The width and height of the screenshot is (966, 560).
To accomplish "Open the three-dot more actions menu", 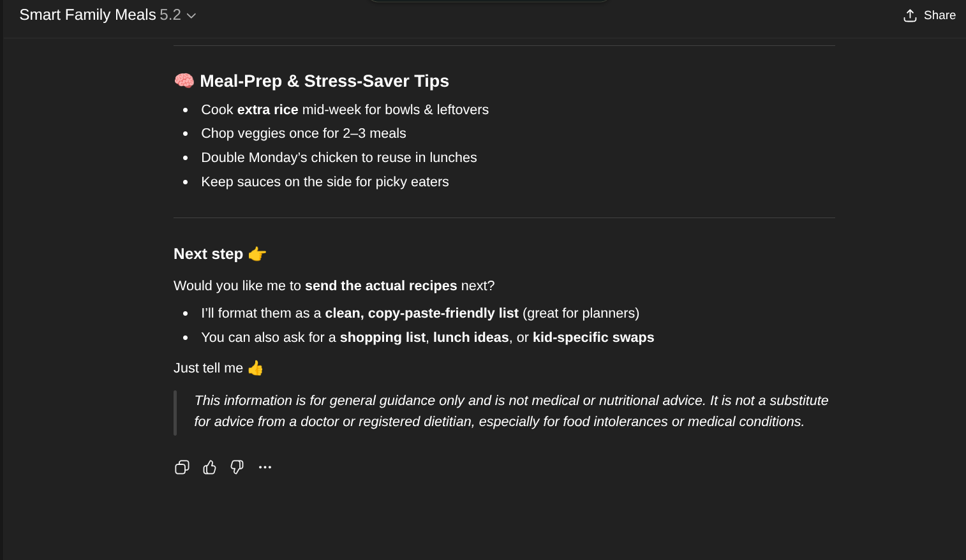I will [x=265, y=468].
